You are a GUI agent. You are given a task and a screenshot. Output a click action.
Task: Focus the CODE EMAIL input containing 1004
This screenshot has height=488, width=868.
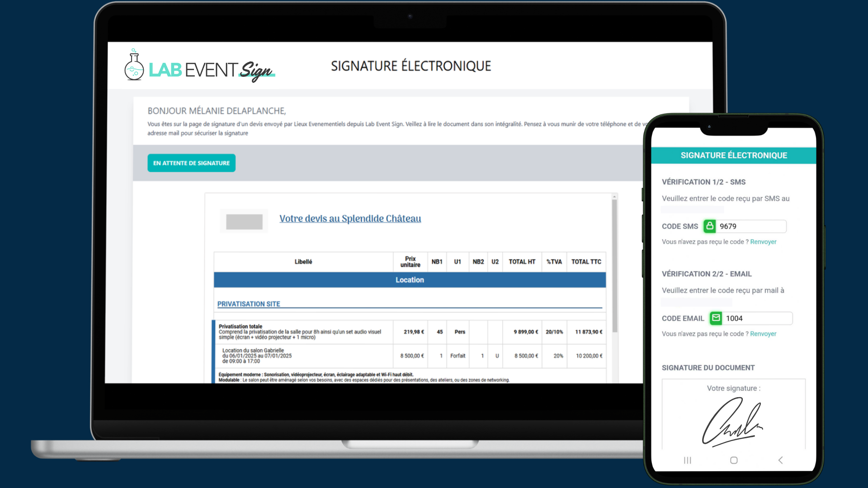click(757, 319)
